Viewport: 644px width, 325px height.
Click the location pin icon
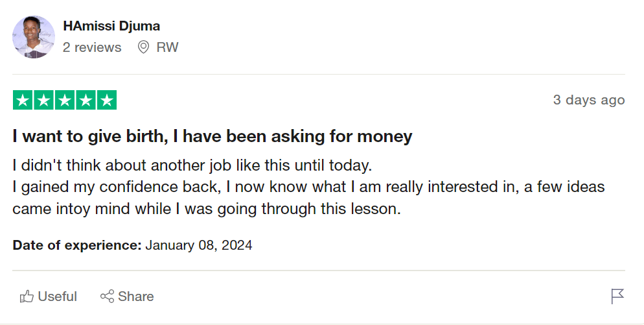(143, 47)
